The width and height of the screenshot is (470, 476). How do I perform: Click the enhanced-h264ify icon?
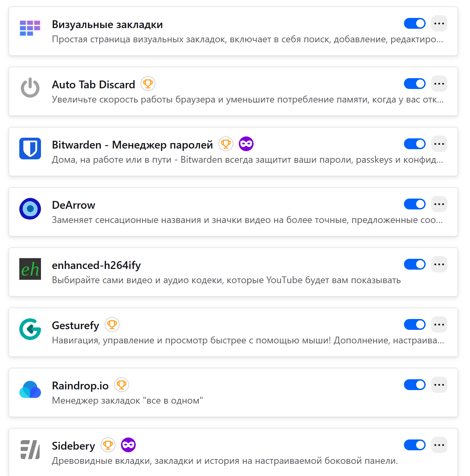30,269
